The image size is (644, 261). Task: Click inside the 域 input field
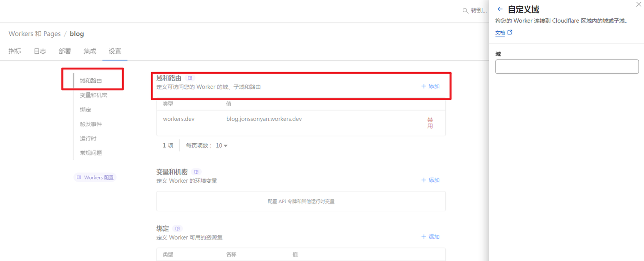(567, 66)
